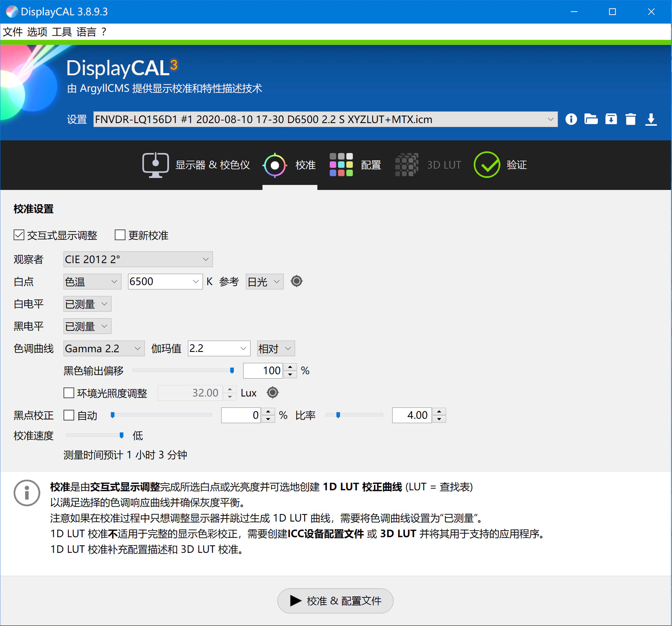Click the colored squares profiling icon
Viewport: 672px width, 626px height.
tap(341, 165)
